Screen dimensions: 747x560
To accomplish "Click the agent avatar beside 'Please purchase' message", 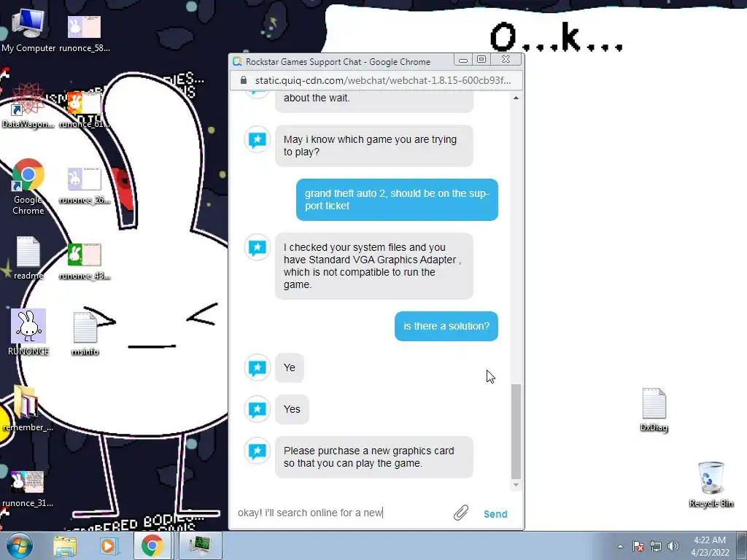I will pos(258,451).
